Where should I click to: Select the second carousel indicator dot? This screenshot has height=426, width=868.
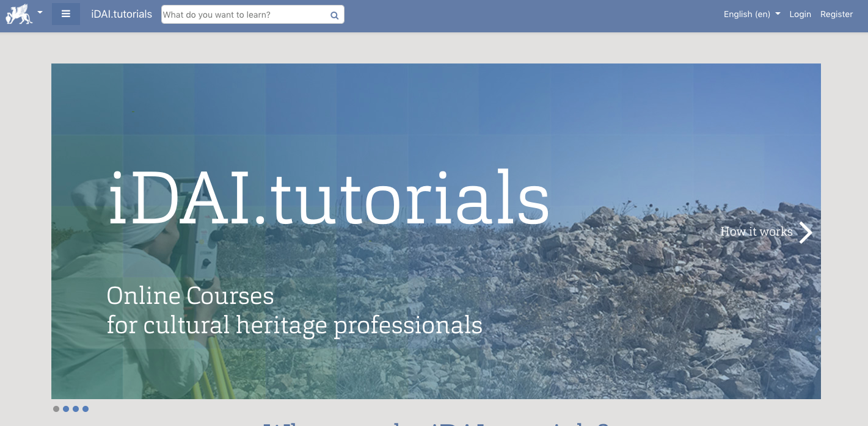[x=66, y=409]
